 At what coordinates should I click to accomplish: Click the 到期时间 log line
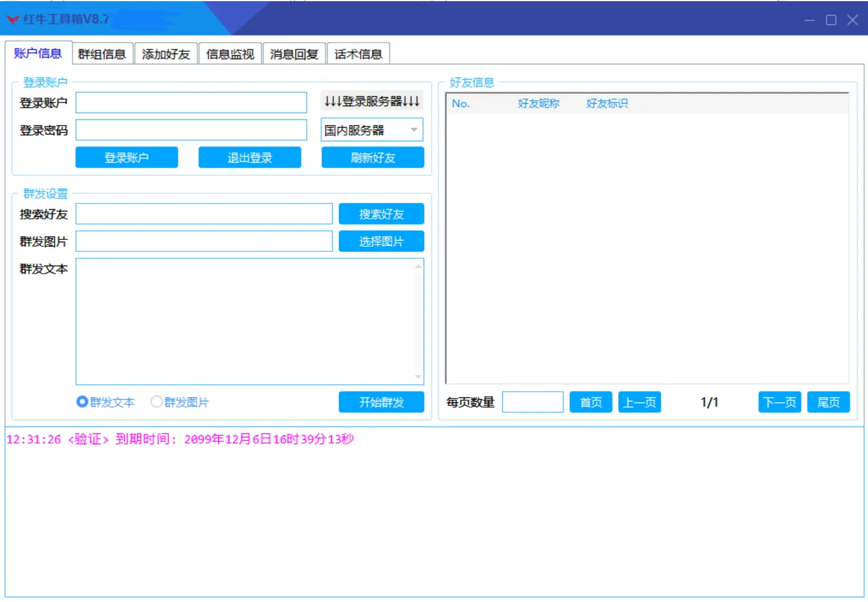[180, 439]
